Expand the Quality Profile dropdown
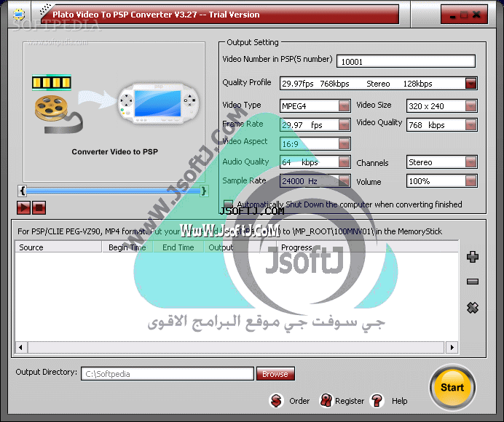Viewport: 504px width, 422px height. (x=470, y=84)
